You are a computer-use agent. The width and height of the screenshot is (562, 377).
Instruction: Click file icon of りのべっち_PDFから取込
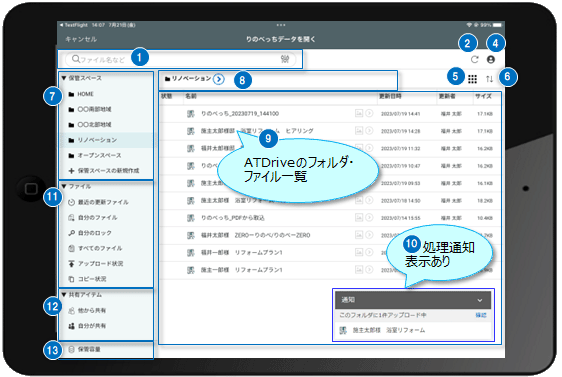[191, 218]
